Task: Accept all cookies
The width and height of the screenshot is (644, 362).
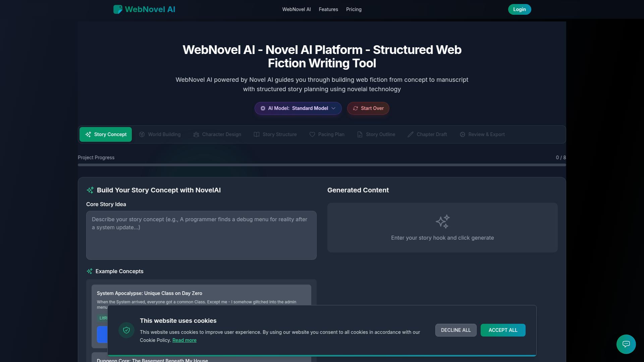Action: 503,330
